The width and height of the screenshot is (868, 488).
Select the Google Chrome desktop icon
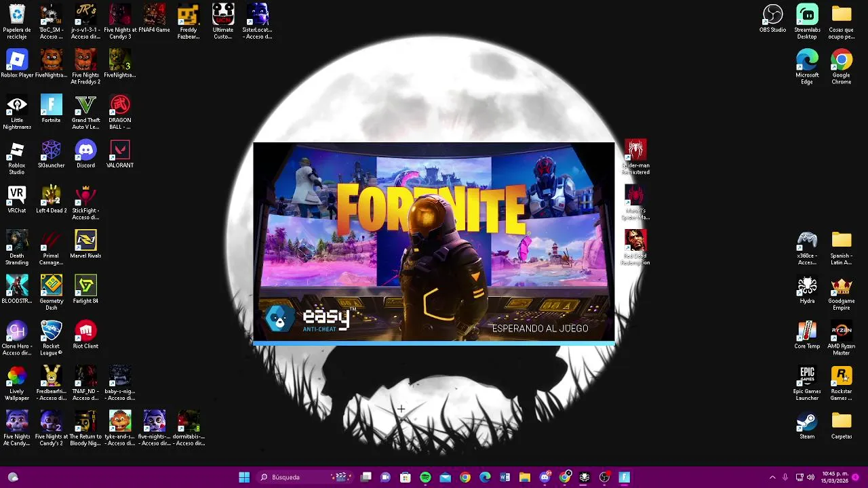[842, 66]
